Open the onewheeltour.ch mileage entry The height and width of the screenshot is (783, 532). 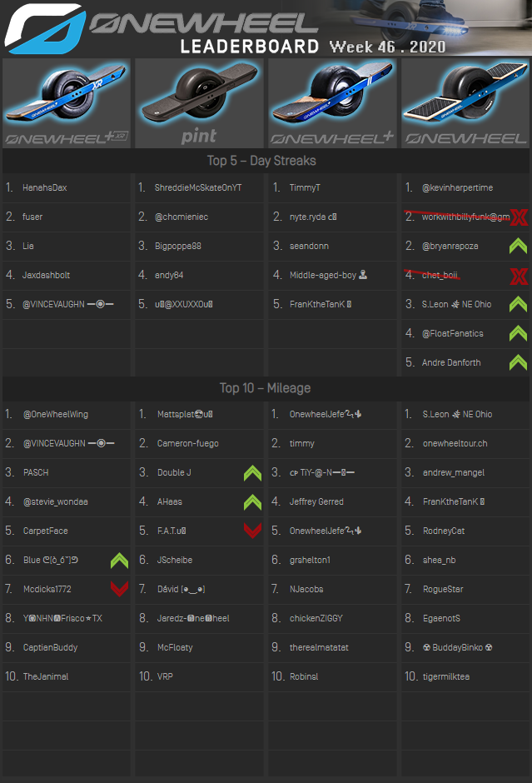tap(455, 444)
